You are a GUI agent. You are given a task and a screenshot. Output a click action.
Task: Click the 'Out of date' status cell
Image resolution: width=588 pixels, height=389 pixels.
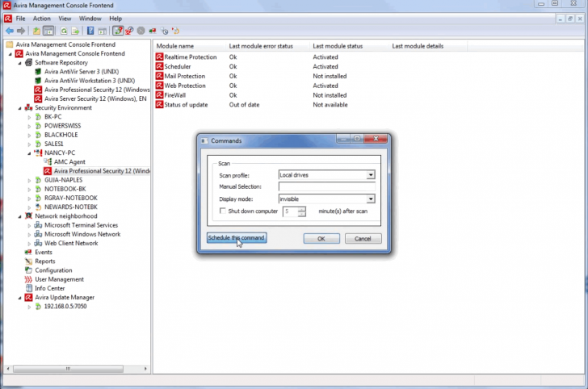[244, 105]
